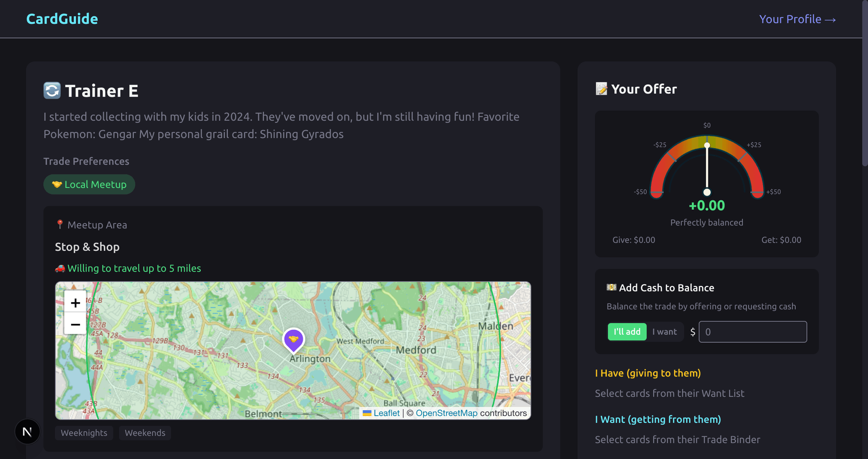Focus the cash amount input field
This screenshot has width=868, height=459.
point(752,332)
